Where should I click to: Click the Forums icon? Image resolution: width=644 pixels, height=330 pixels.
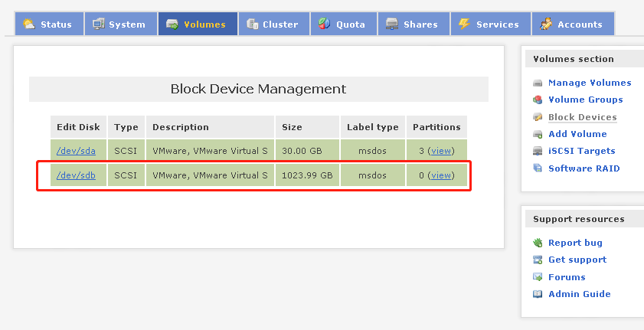(538, 277)
